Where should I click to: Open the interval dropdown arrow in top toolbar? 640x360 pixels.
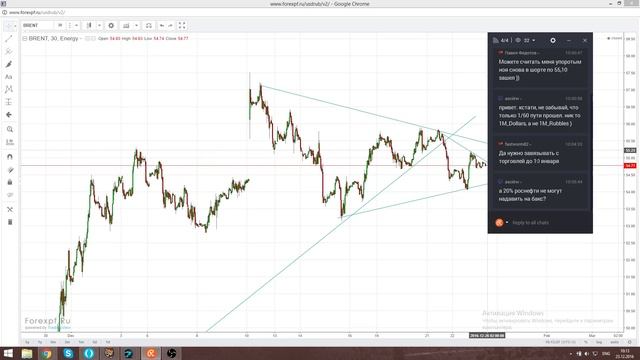(x=76, y=25)
